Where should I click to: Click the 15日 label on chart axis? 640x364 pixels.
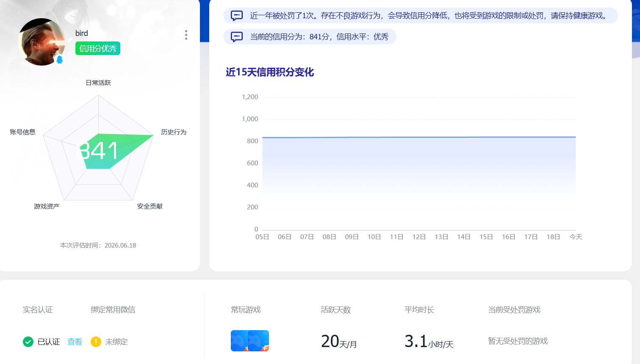[x=486, y=237]
